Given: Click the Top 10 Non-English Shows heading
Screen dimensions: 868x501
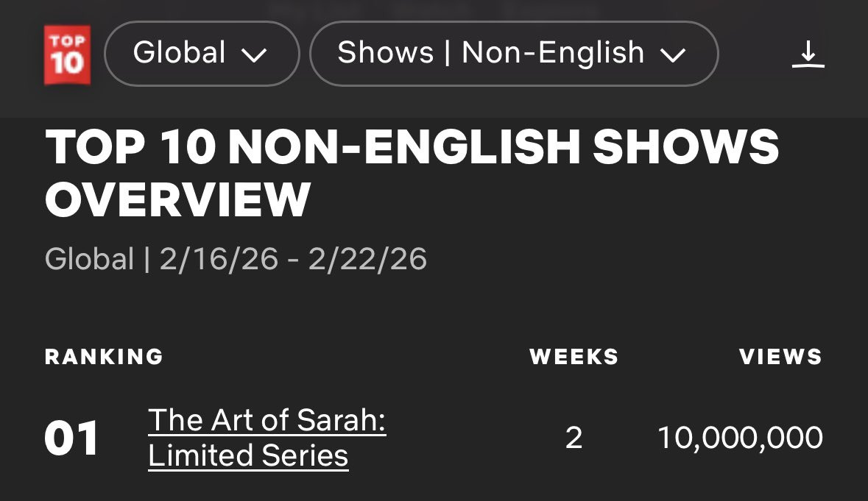Looking at the screenshot, I should coord(412,147).
